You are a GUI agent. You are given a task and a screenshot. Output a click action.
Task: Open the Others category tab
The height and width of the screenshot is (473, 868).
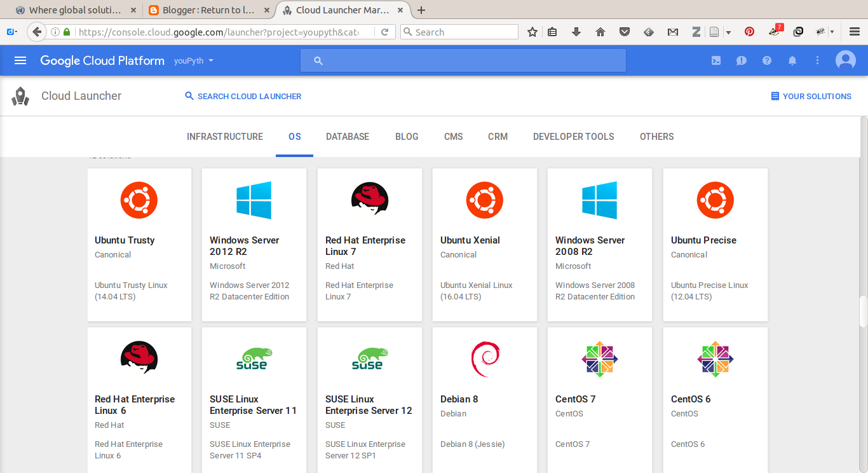point(657,137)
